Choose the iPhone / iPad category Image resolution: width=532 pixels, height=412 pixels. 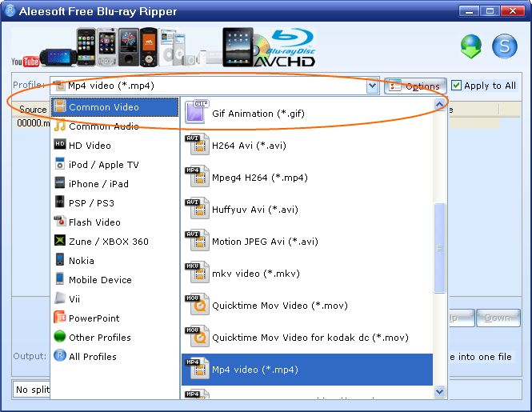tap(114, 184)
